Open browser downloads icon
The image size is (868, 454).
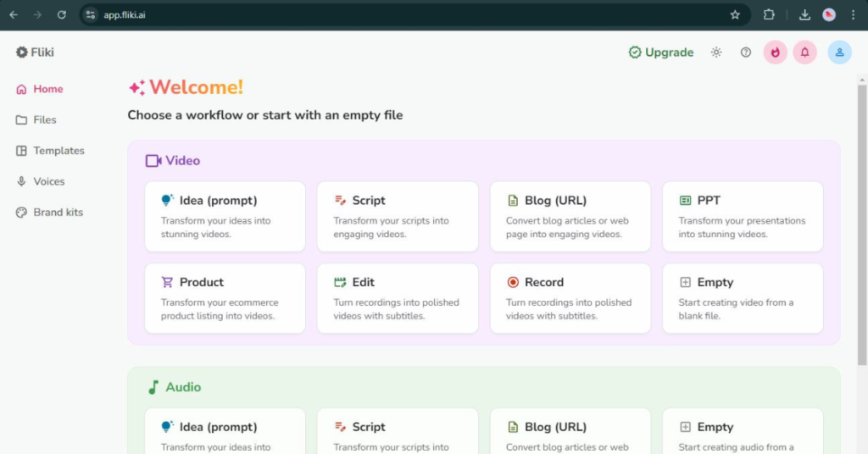(805, 15)
